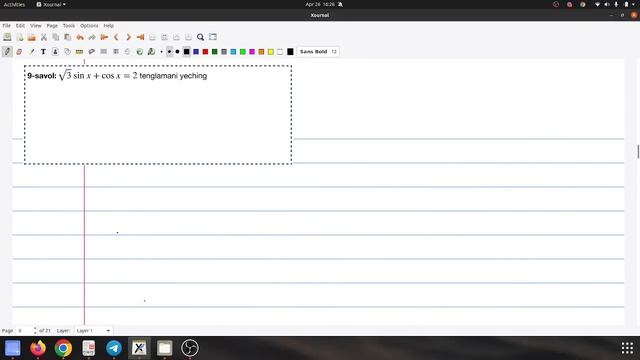The image size is (640, 360).
Task: Pick the red color swatch
Action: pyautogui.click(x=205, y=52)
